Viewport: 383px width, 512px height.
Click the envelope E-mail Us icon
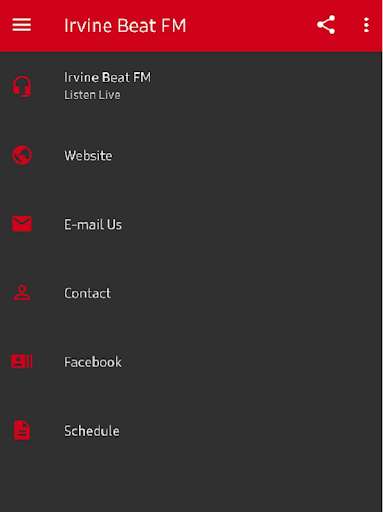22,224
